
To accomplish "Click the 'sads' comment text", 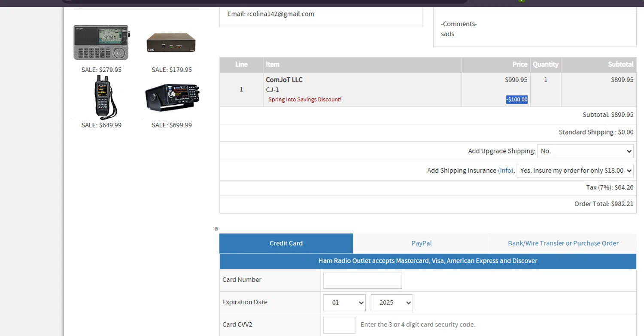I will coord(447,34).
